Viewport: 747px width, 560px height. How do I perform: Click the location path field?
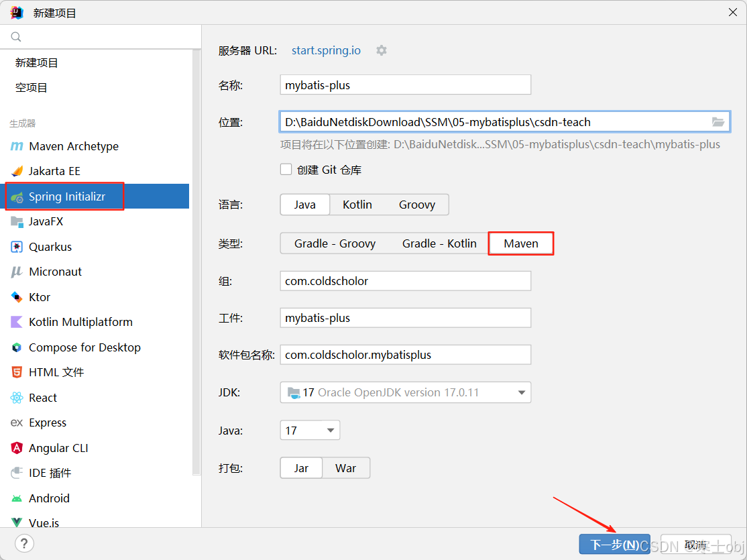(504, 122)
